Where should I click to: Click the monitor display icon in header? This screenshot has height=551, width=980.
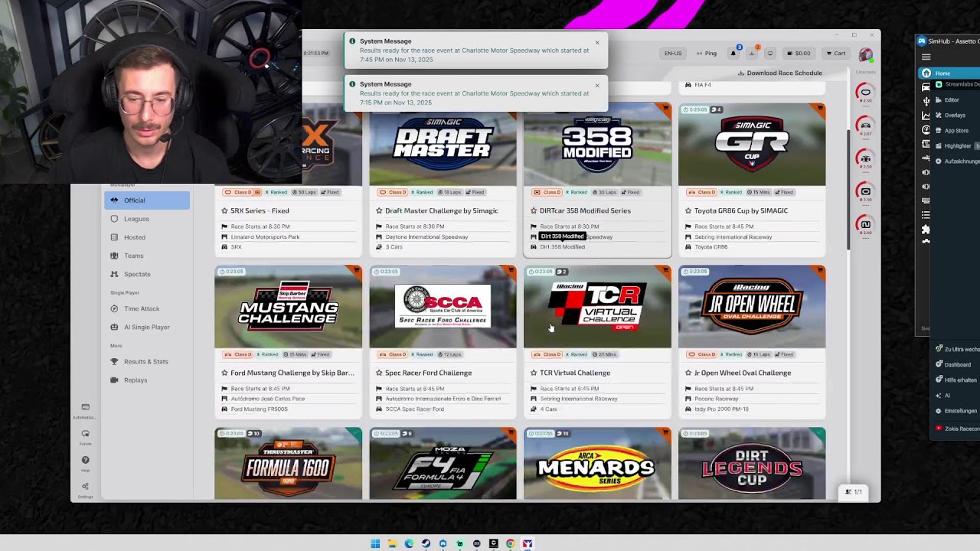[770, 54]
